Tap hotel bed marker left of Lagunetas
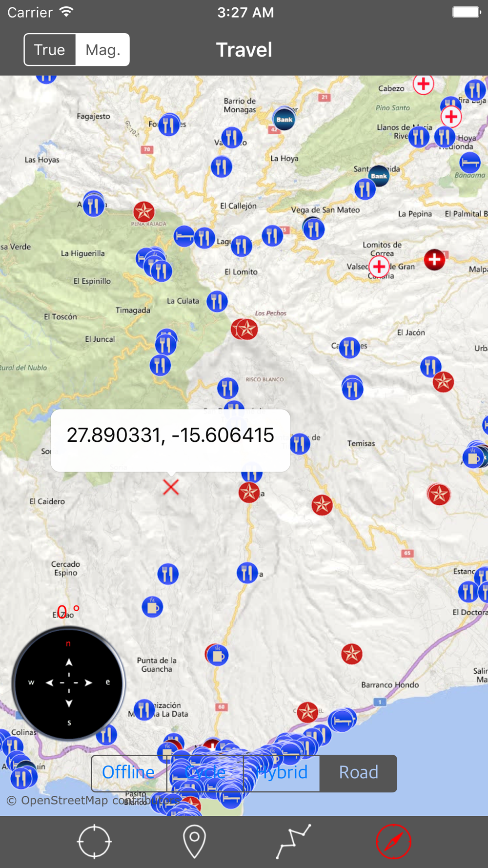Viewport: 488px width, 868px height. coord(184,237)
